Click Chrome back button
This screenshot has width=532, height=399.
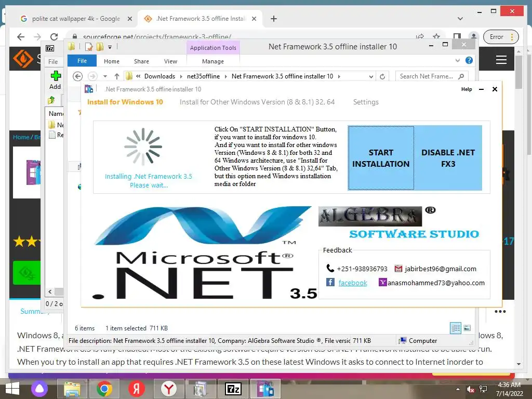(21, 37)
